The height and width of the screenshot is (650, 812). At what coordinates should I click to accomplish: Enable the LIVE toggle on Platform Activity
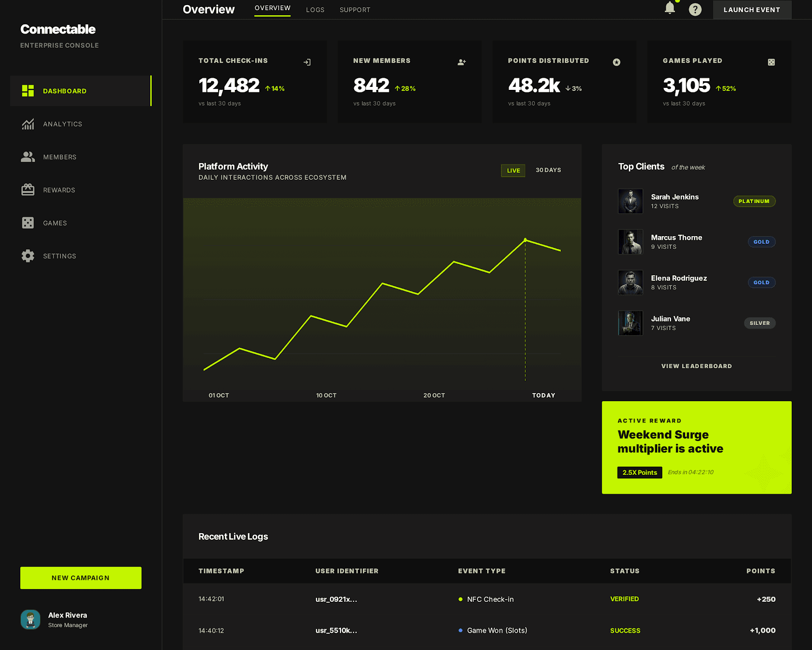click(x=513, y=171)
